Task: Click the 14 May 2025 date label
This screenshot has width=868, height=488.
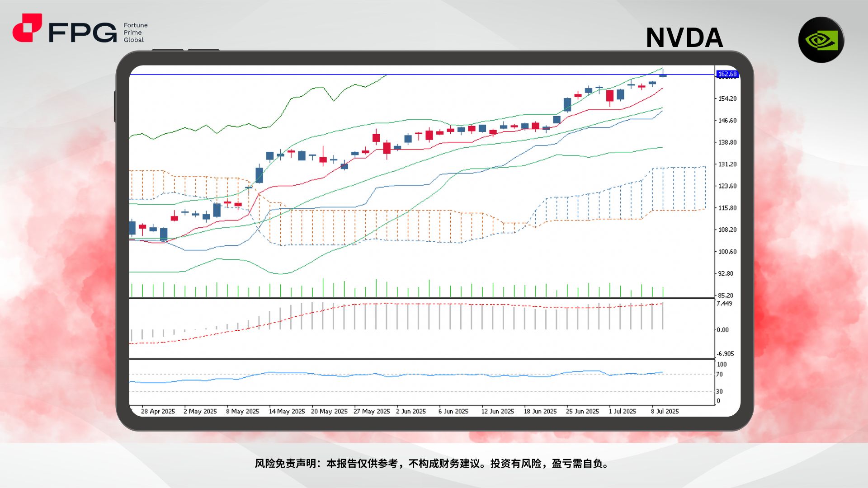Action: point(287,412)
